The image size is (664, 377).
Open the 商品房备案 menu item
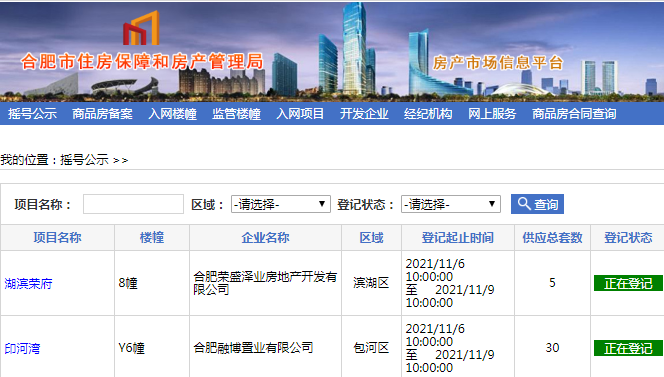(102, 114)
